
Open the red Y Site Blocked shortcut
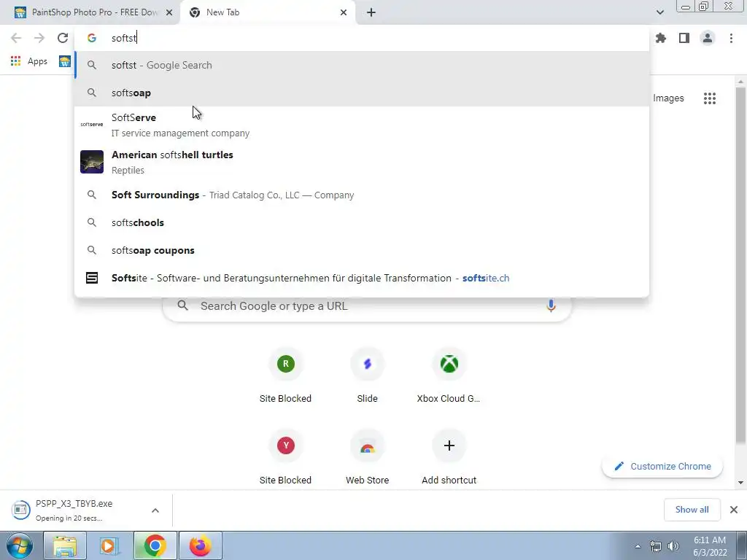coord(285,457)
